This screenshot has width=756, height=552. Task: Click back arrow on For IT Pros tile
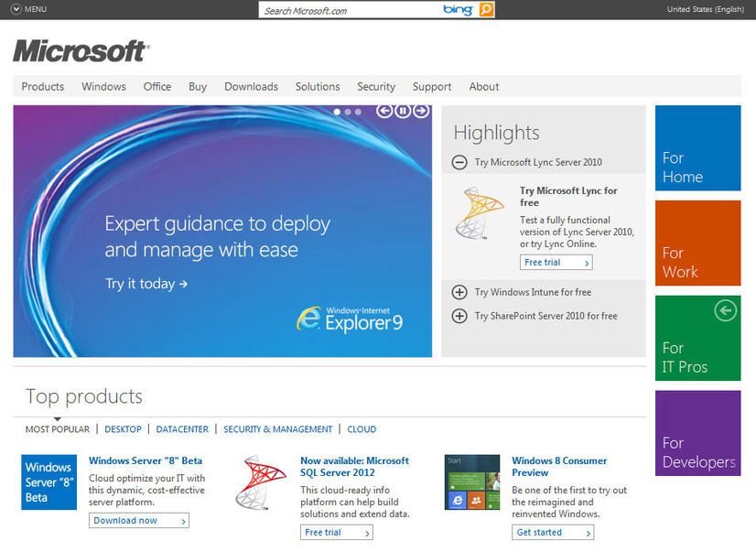pos(725,310)
